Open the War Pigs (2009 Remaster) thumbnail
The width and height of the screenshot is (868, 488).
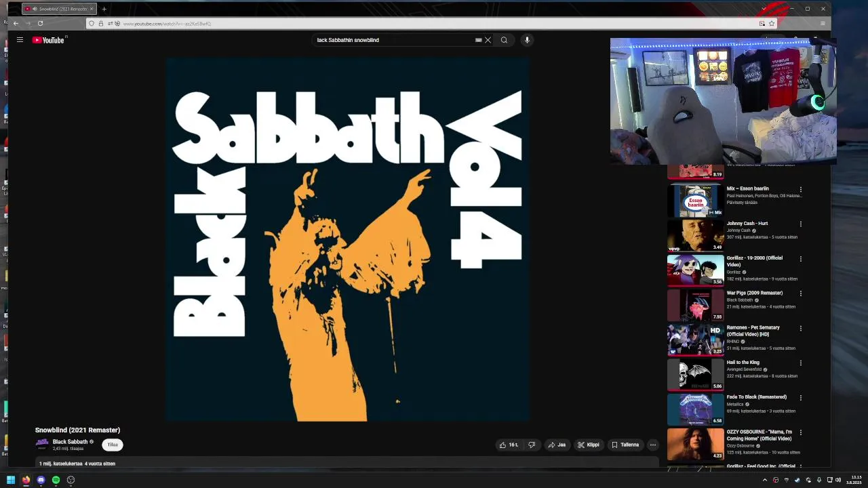tap(695, 305)
